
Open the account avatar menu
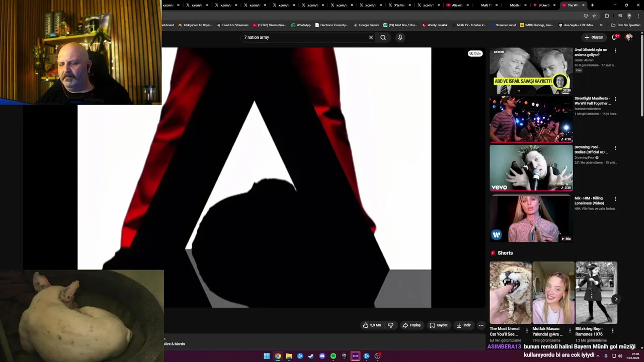(629, 37)
